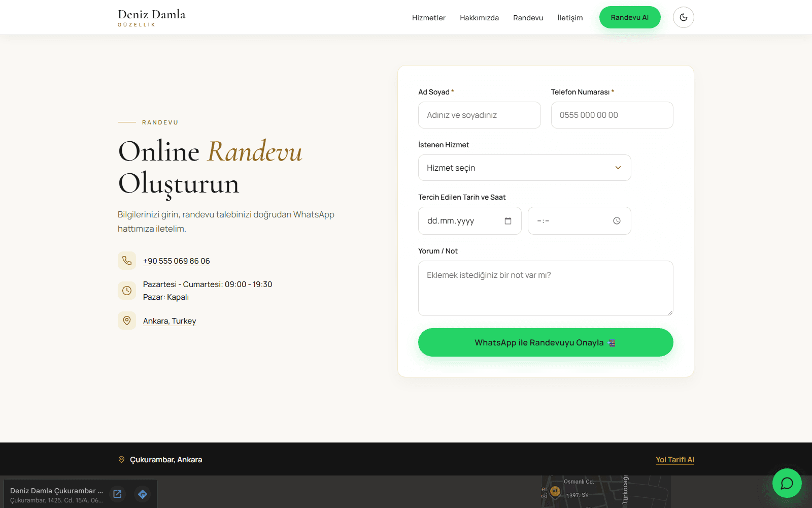This screenshot has width=812, height=508.
Task: Open the time picker clock icon
Action: pyautogui.click(x=617, y=221)
